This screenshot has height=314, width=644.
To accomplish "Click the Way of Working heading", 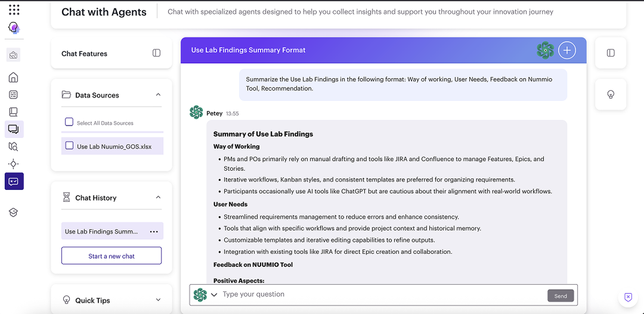I will coord(236,146).
